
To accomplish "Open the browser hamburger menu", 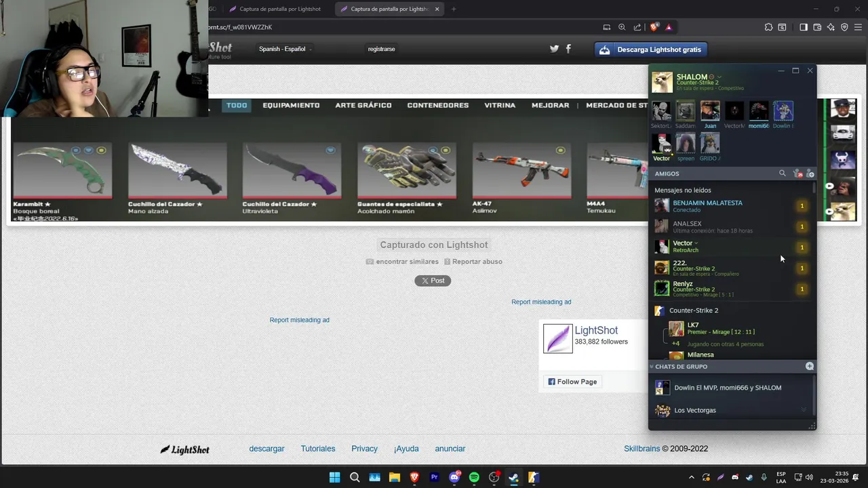I will 858,27.
